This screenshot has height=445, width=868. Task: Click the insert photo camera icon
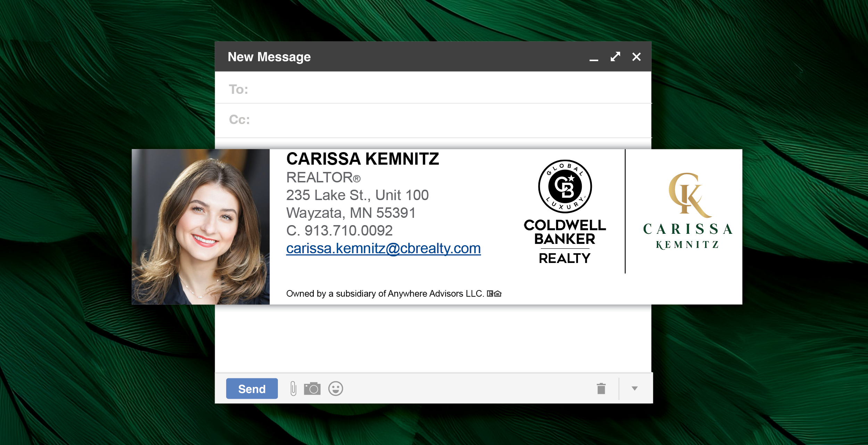[x=312, y=388]
